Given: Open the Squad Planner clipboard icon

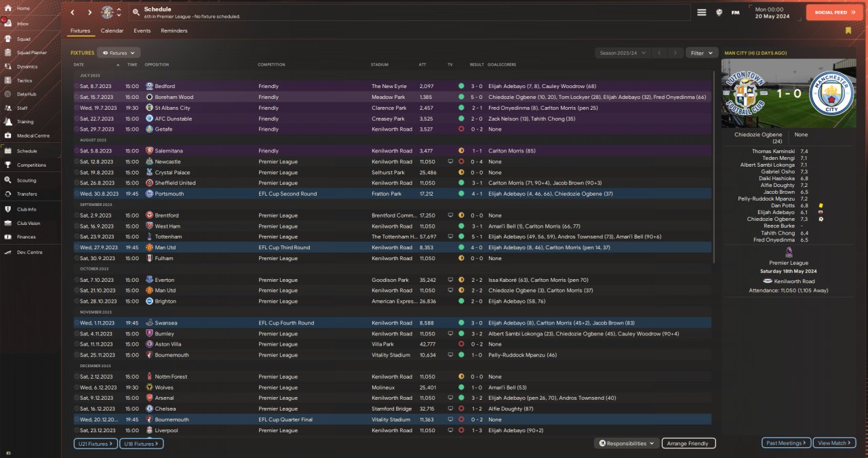Looking at the screenshot, I should click(7, 52).
